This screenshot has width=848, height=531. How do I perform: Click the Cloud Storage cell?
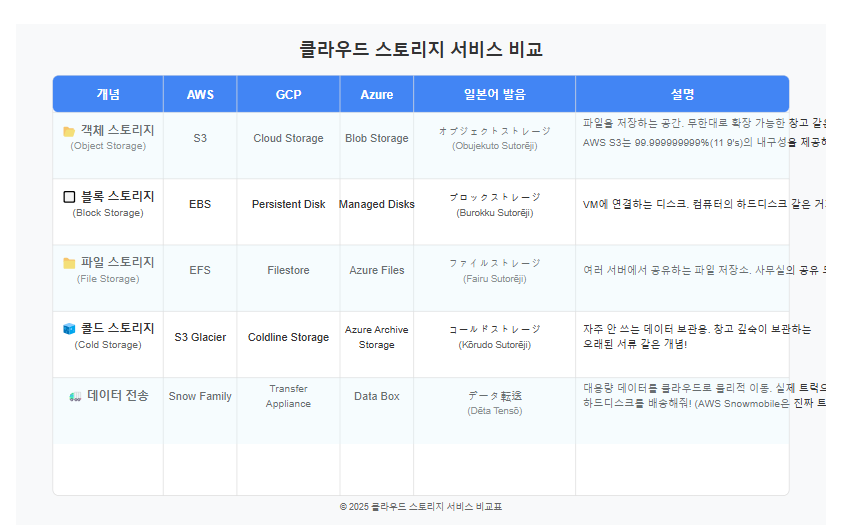coord(288,138)
